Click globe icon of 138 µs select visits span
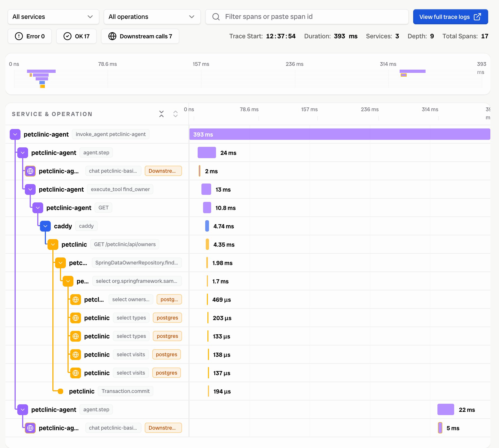The image size is (499, 448). 76,355
